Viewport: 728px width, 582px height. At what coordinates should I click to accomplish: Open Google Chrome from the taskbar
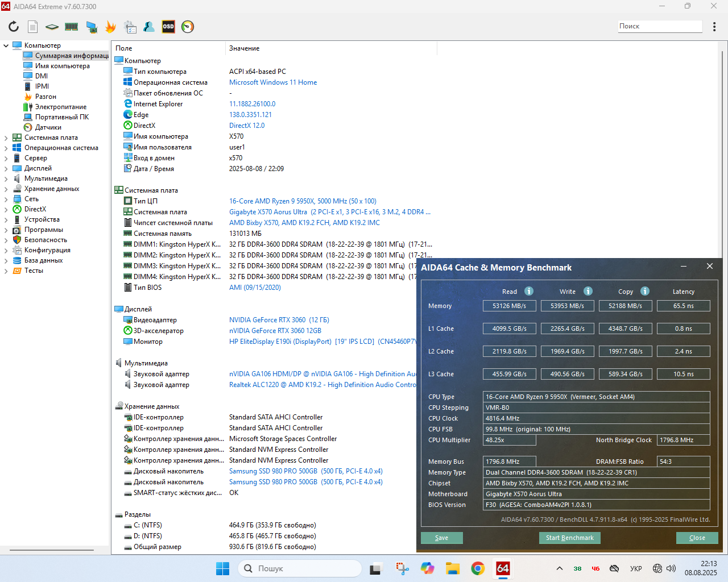click(478, 568)
